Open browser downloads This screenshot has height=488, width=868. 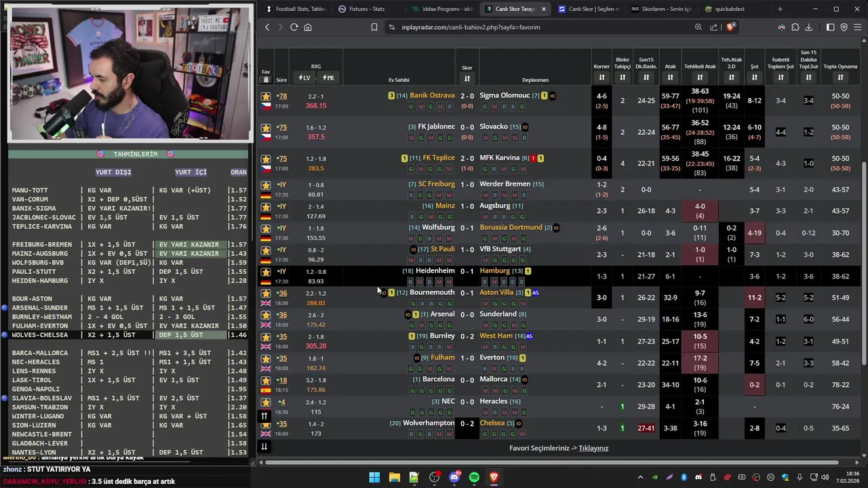pos(808,27)
